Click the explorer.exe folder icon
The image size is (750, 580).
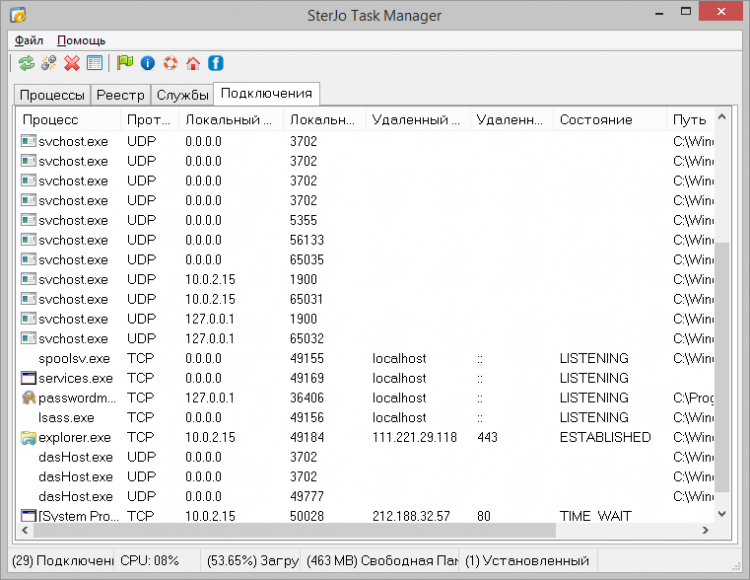(28, 438)
